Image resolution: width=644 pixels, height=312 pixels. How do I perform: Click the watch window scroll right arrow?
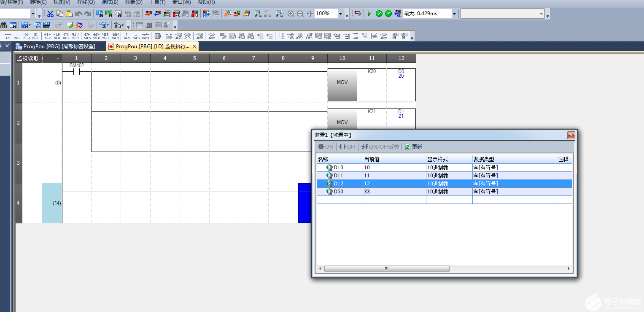click(569, 269)
